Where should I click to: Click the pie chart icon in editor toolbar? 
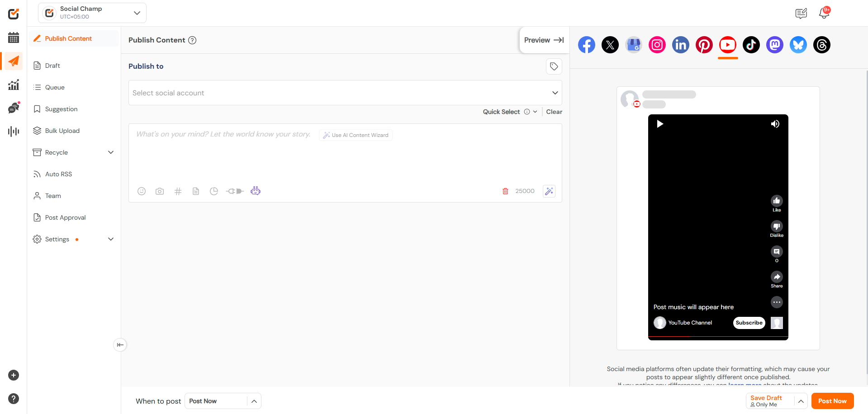(x=214, y=191)
